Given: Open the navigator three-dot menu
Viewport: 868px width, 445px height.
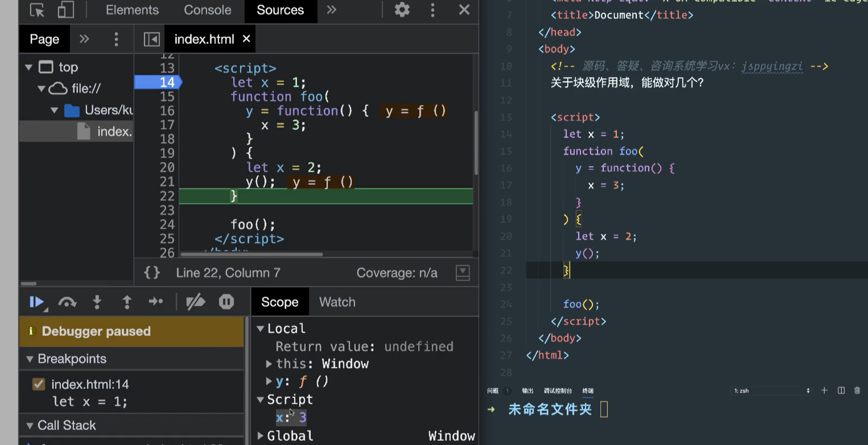Looking at the screenshot, I should 116,39.
